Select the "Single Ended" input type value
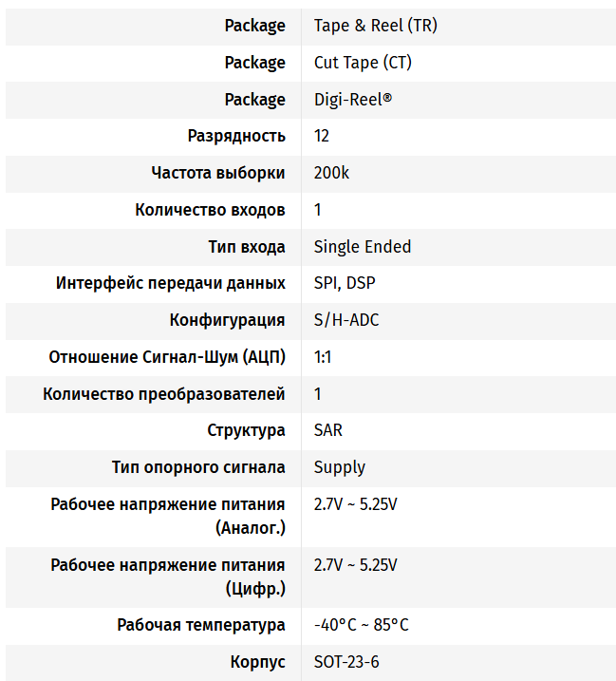The height and width of the screenshot is (681, 616). [x=363, y=247]
